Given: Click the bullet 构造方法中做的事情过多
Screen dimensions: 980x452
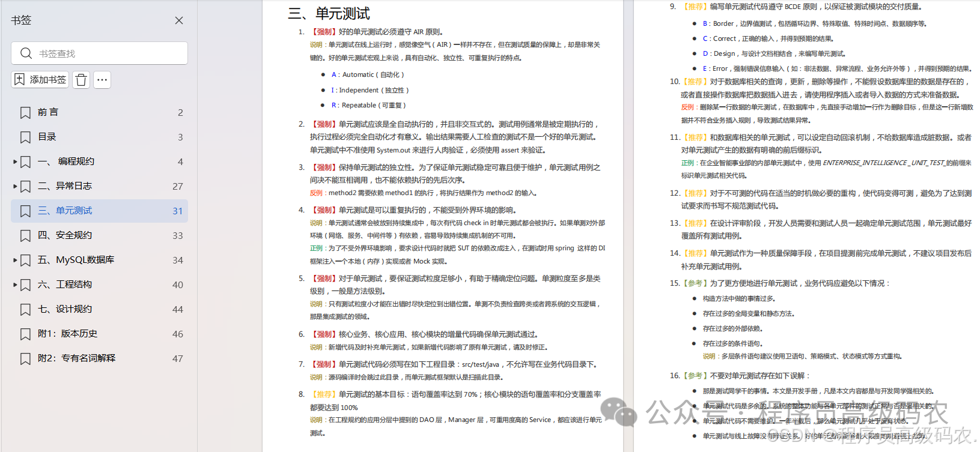Looking at the screenshot, I should [739, 298].
